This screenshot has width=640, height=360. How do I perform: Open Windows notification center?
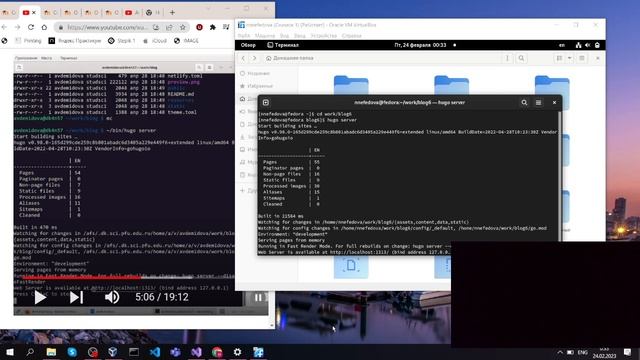point(627,352)
